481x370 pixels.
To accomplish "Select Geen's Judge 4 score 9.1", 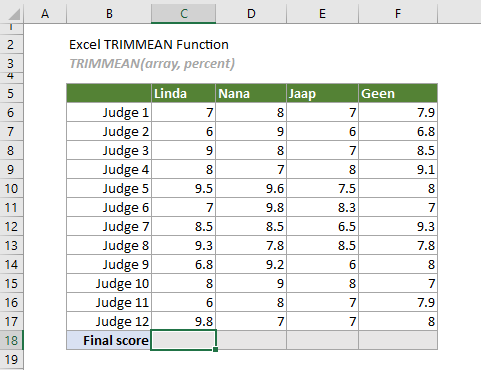I will tap(398, 169).
